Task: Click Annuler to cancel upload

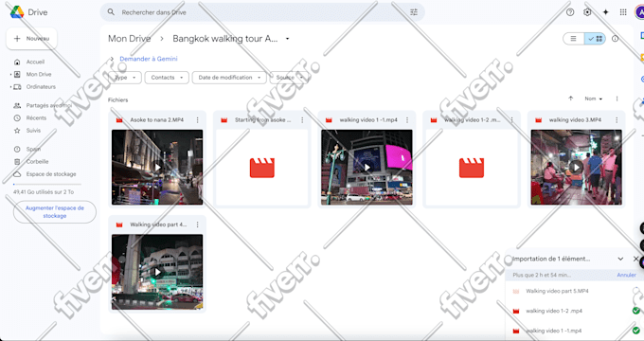Action: [626, 275]
